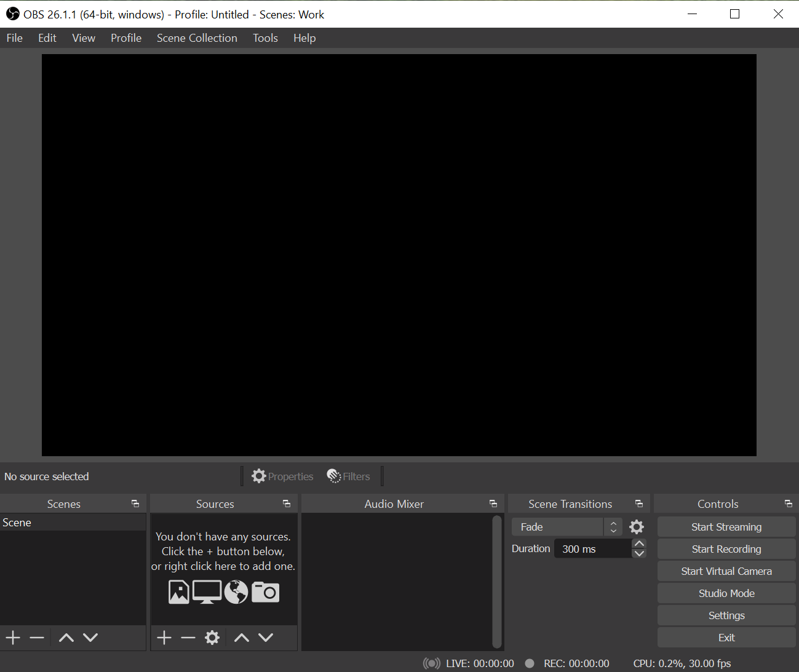The height and width of the screenshot is (672, 799).
Task: Click plus icon to add a source
Action: (164, 638)
